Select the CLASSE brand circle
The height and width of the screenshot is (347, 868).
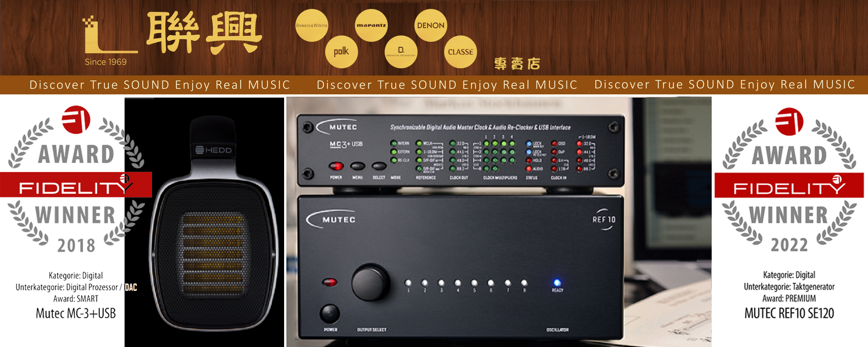pos(461,52)
